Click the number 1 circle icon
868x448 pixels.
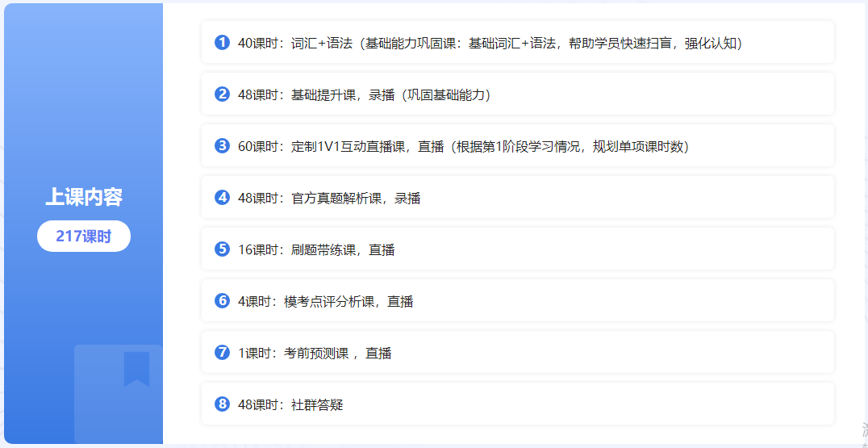click(223, 43)
